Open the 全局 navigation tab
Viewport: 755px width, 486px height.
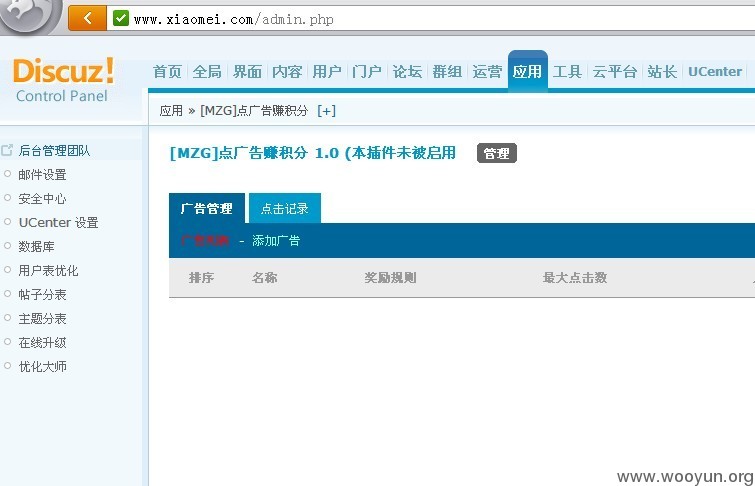[207, 72]
